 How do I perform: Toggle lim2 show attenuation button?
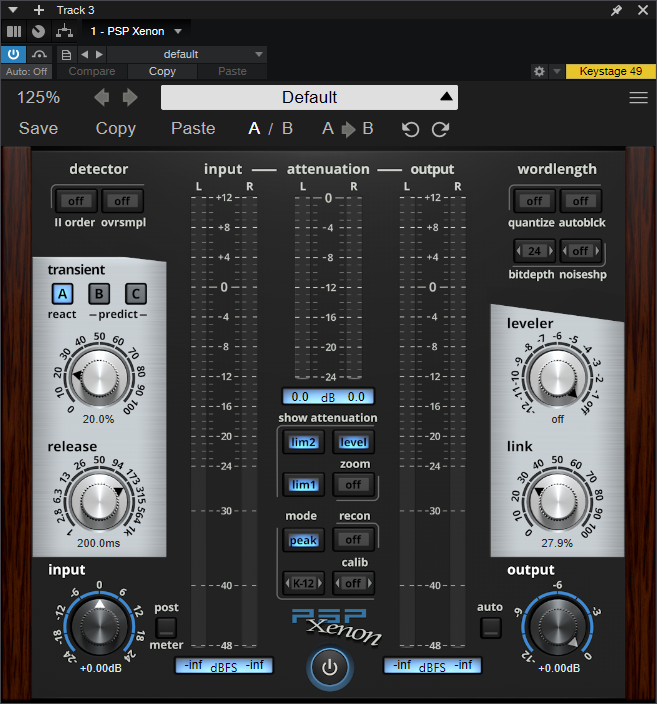pyautogui.click(x=304, y=442)
